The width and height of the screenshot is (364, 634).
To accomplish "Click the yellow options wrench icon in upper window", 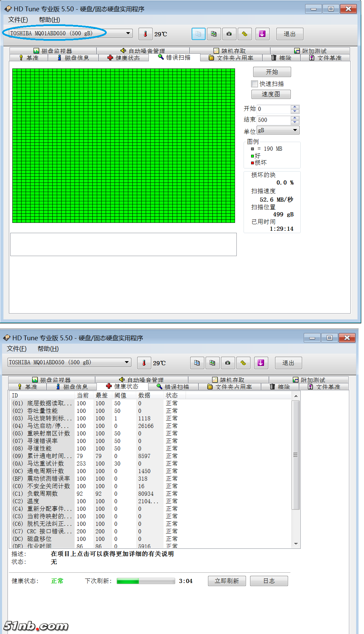I will tap(244, 34).
